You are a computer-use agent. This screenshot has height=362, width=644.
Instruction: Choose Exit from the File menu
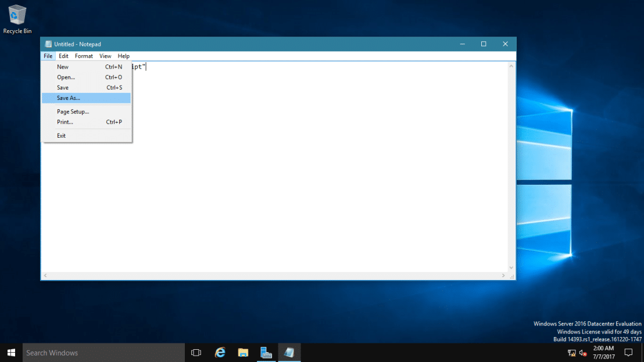[x=86, y=135]
